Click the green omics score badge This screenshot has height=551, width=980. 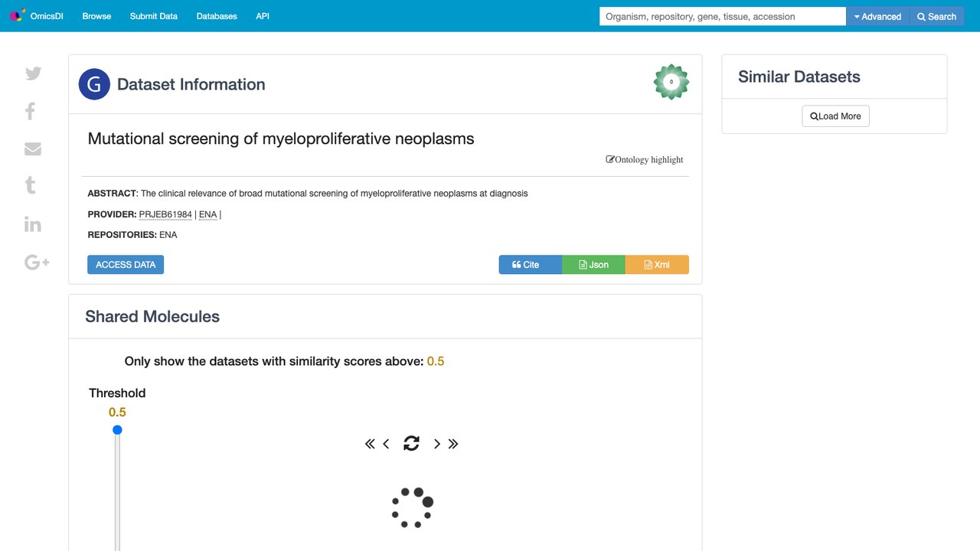(x=671, y=82)
